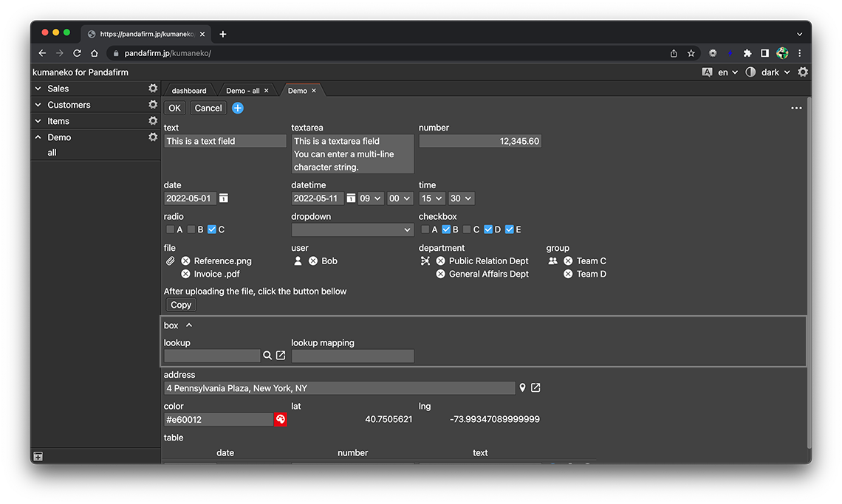
Task: Switch to the Demo - all tab
Action: [x=242, y=91]
